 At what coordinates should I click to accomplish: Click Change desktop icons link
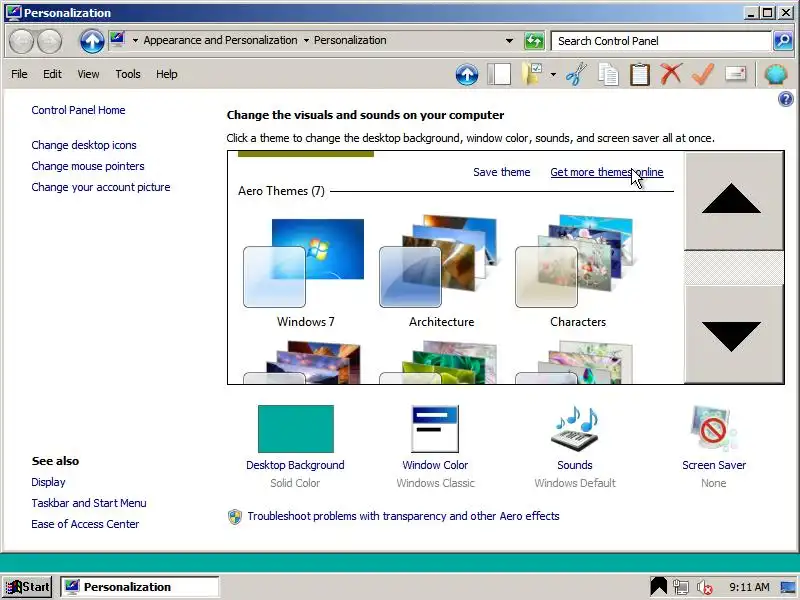click(84, 145)
